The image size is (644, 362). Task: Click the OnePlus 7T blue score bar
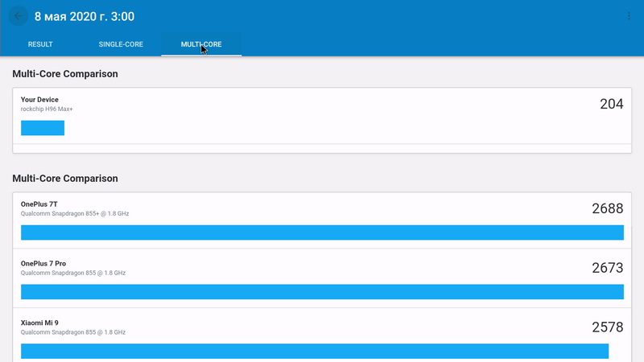point(322,232)
